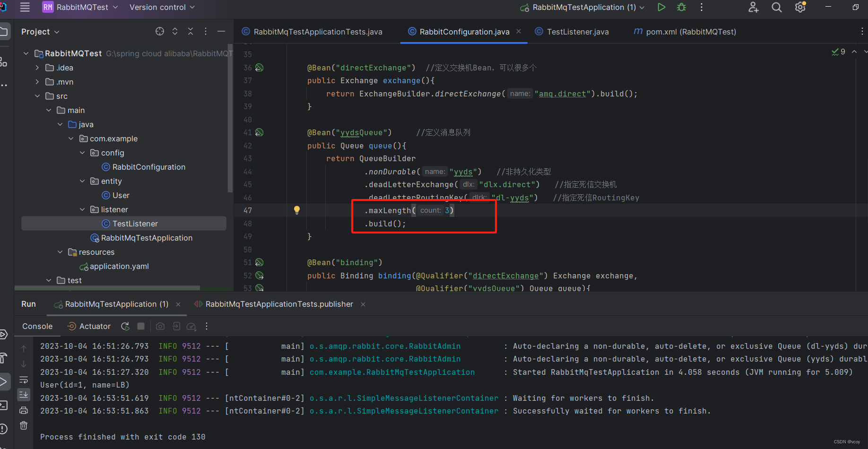Switch to pom.xml (RabbitMQTest) tab
Viewport: 868px width, 449px height.
pyautogui.click(x=685, y=32)
